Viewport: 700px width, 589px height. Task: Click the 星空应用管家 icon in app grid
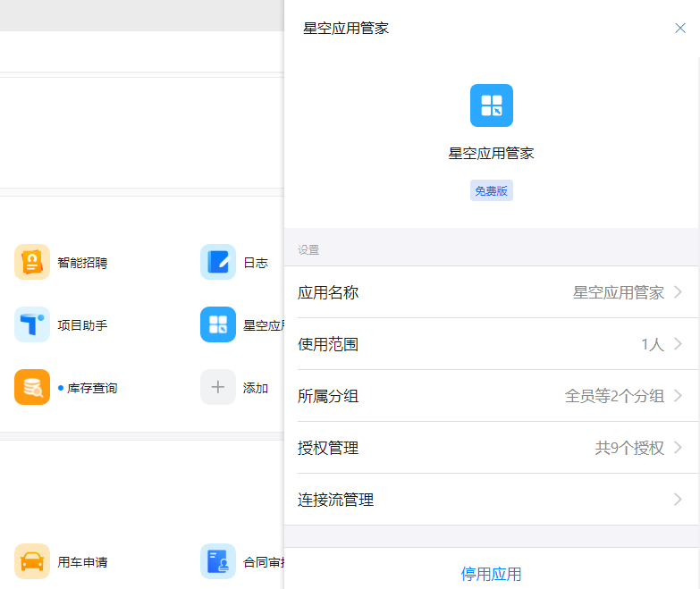coord(218,325)
